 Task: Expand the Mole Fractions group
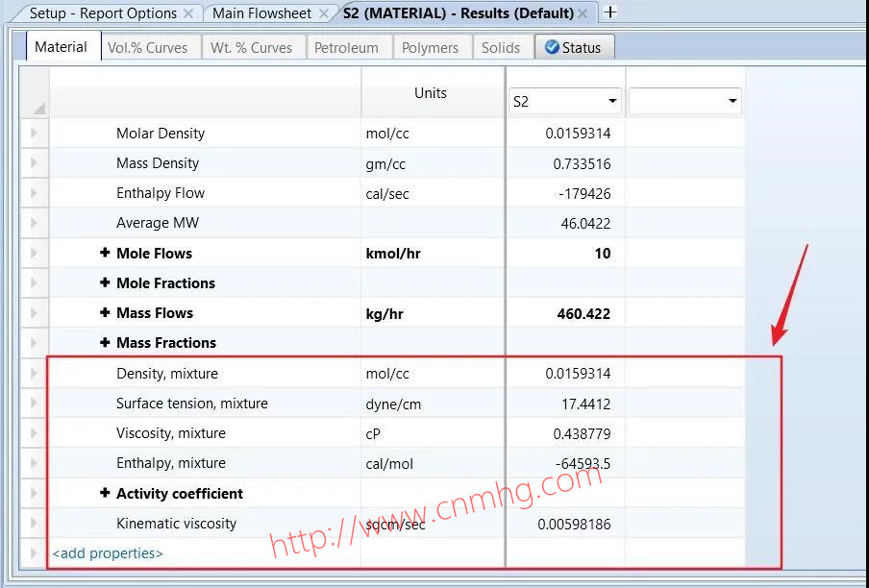point(105,283)
